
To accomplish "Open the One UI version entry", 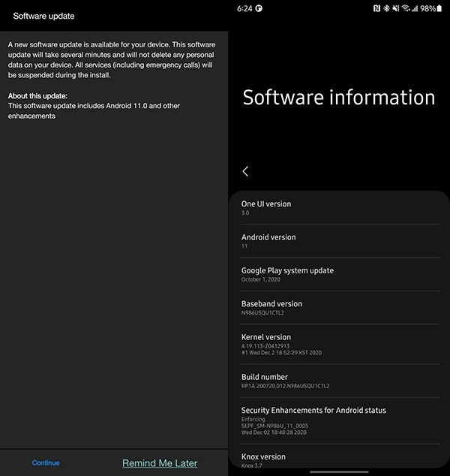I will coord(339,208).
